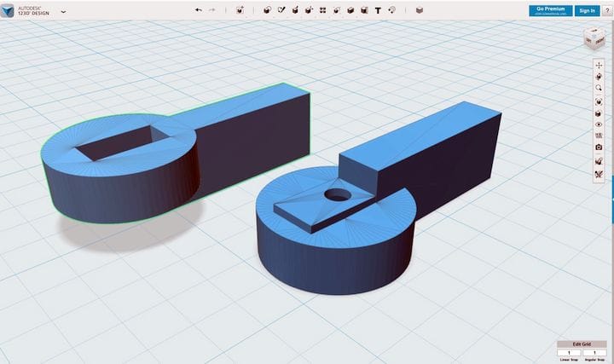614x364 pixels.
Task: Click the Sign In button
Action: click(587, 10)
